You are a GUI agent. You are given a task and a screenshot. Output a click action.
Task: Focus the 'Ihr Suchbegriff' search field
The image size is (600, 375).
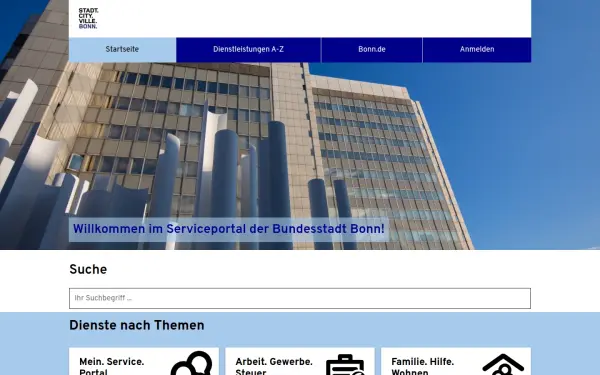300,298
